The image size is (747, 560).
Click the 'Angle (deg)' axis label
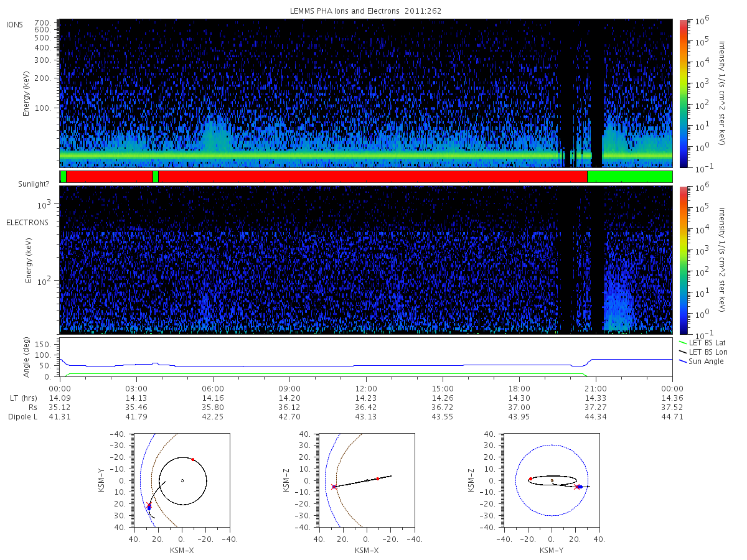(27, 358)
